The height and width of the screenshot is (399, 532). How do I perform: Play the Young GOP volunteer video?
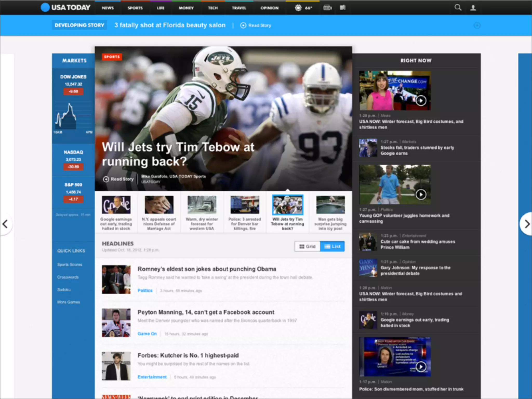tap(421, 194)
